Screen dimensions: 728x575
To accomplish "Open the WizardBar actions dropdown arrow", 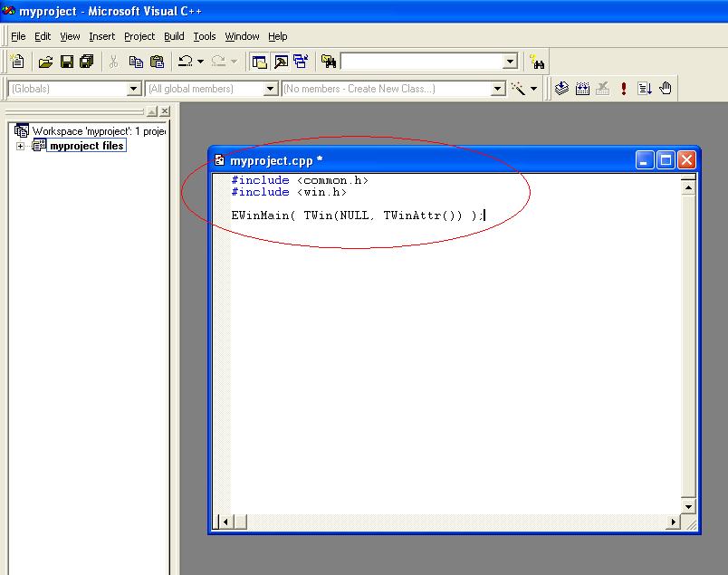I will [x=534, y=88].
